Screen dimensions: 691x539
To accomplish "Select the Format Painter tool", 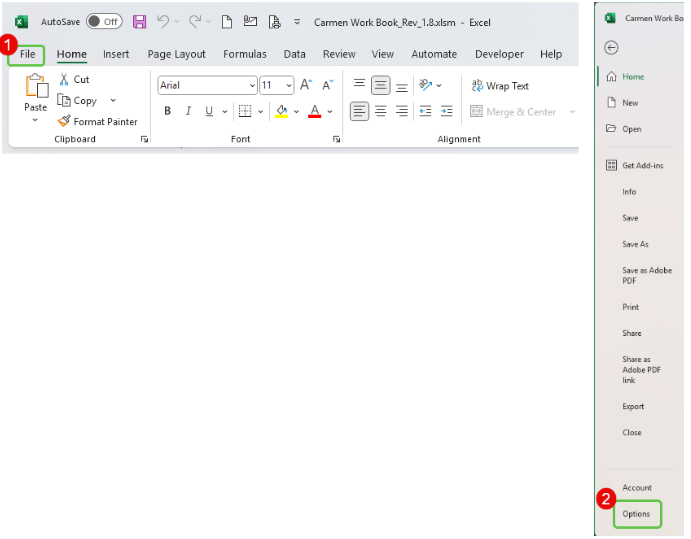I will pos(97,122).
